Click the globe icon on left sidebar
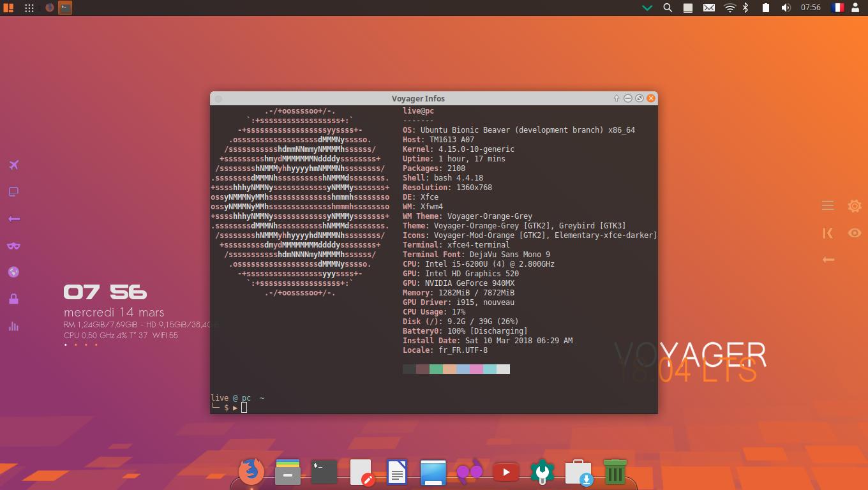The height and width of the screenshot is (490, 868). [13, 272]
